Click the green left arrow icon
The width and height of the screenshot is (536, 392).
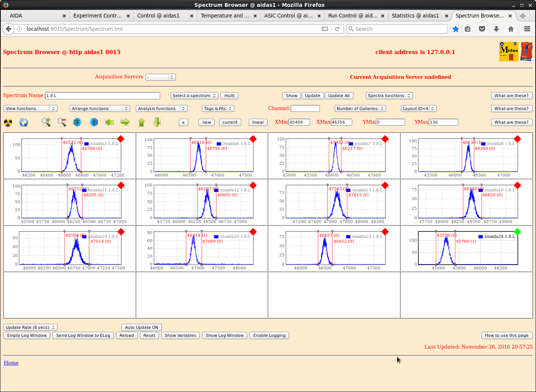[x=110, y=122]
